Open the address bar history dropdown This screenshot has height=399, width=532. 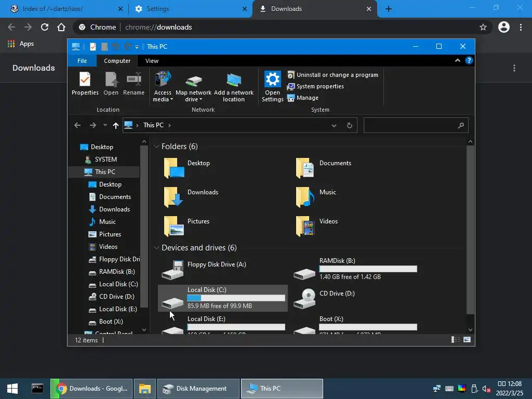click(x=334, y=126)
